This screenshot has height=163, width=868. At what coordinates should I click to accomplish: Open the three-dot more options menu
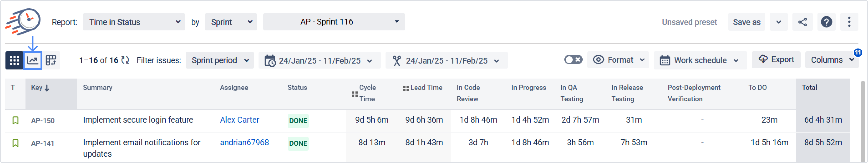pos(849,22)
